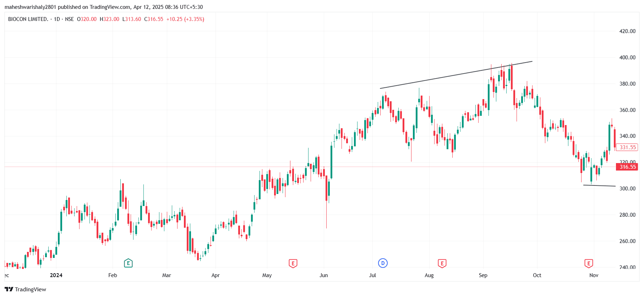Click the Sep label on time axis

[483, 275]
